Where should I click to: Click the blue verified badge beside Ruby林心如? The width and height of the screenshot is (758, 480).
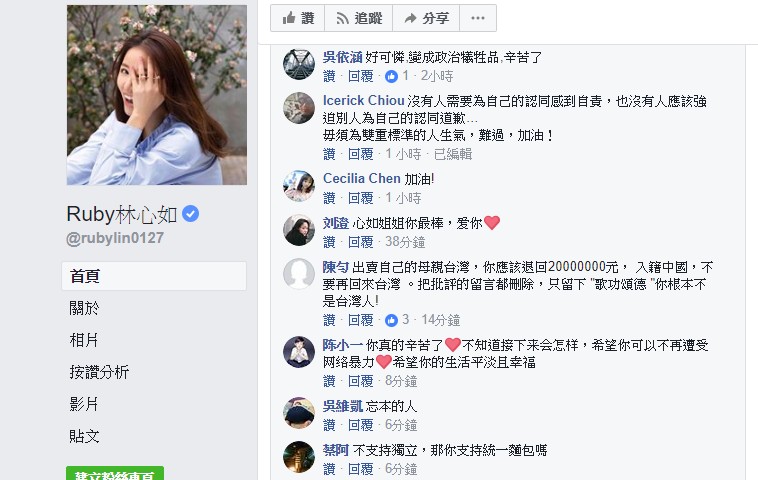click(190, 214)
